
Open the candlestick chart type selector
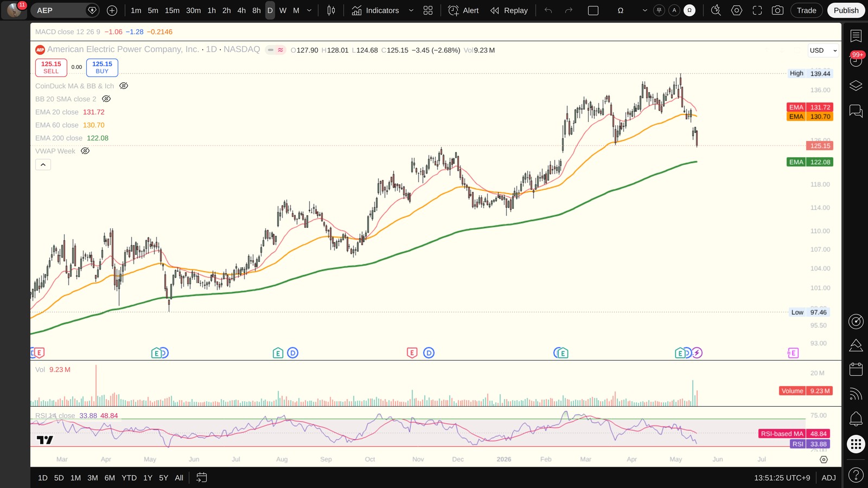331,10
